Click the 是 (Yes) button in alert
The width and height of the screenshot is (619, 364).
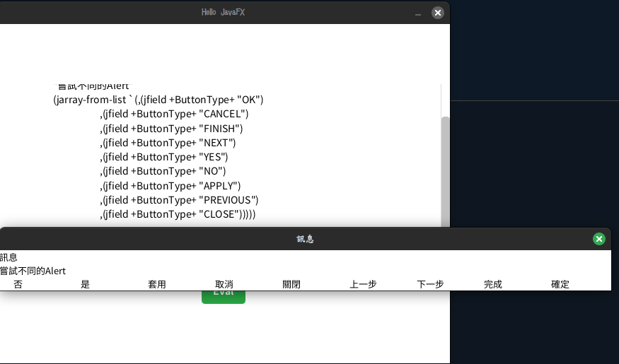point(86,284)
